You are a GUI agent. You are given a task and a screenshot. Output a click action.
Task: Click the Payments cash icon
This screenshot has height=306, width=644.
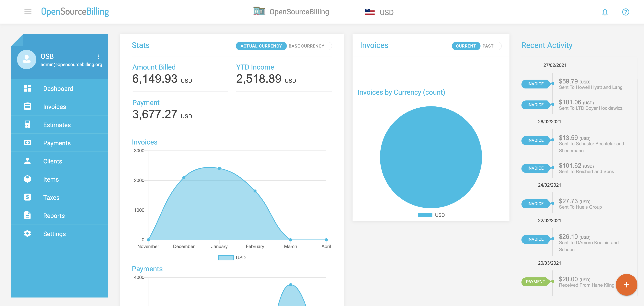(27, 143)
